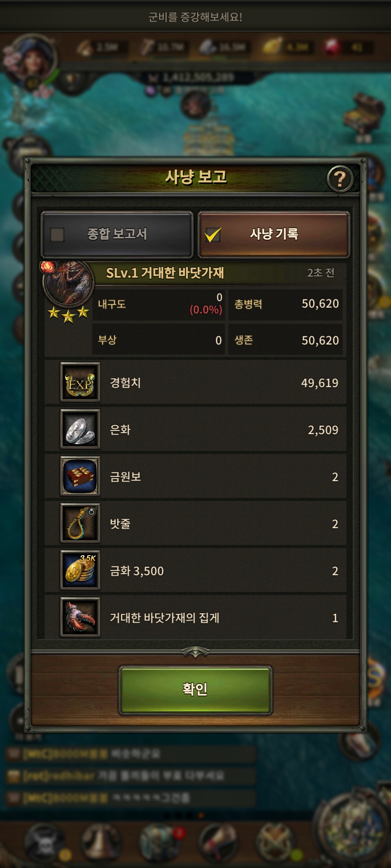
Task: Tap the 금화 3,500 gold coins icon
Action: coord(80,570)
